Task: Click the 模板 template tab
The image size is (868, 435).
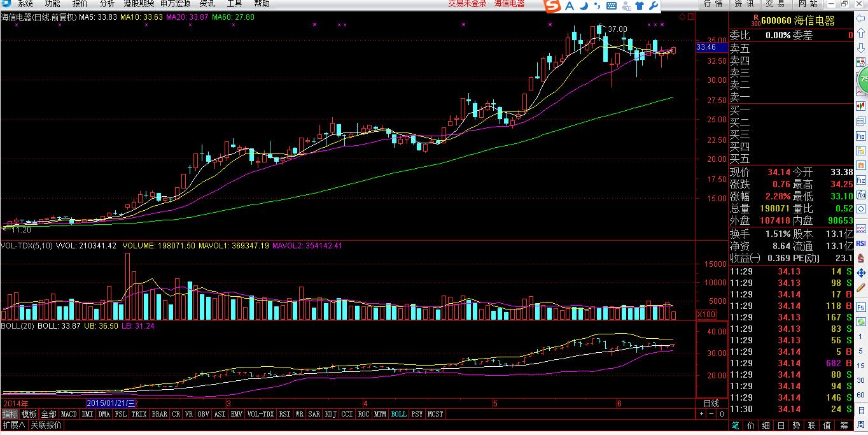Action: pos(29,414)
